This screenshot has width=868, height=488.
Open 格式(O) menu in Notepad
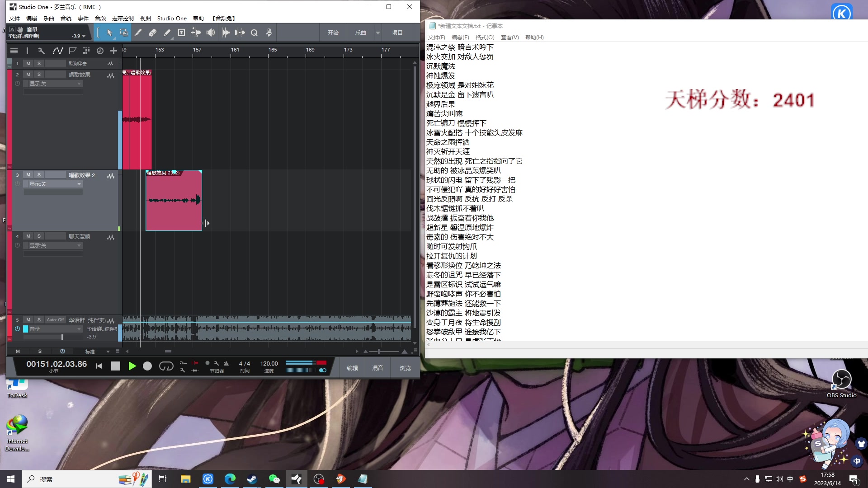tap(485, 37)
